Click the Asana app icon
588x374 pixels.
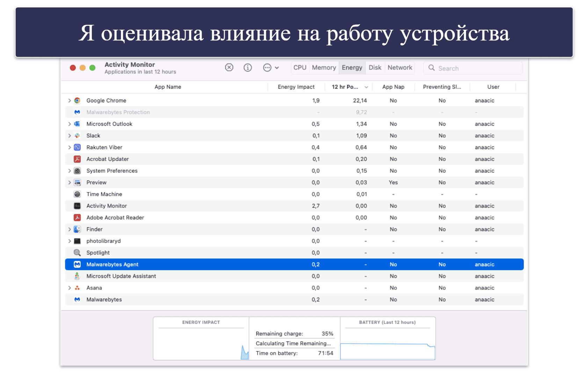tap(77, 288)
